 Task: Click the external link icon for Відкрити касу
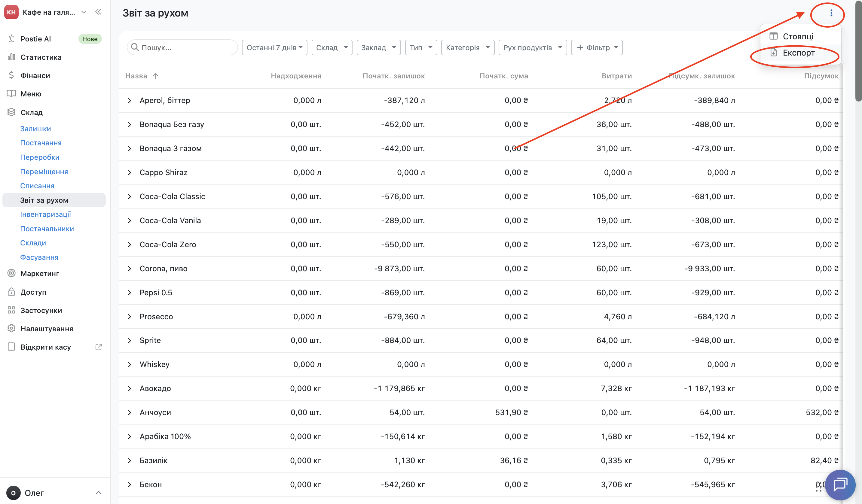click(x=99, y=347)
